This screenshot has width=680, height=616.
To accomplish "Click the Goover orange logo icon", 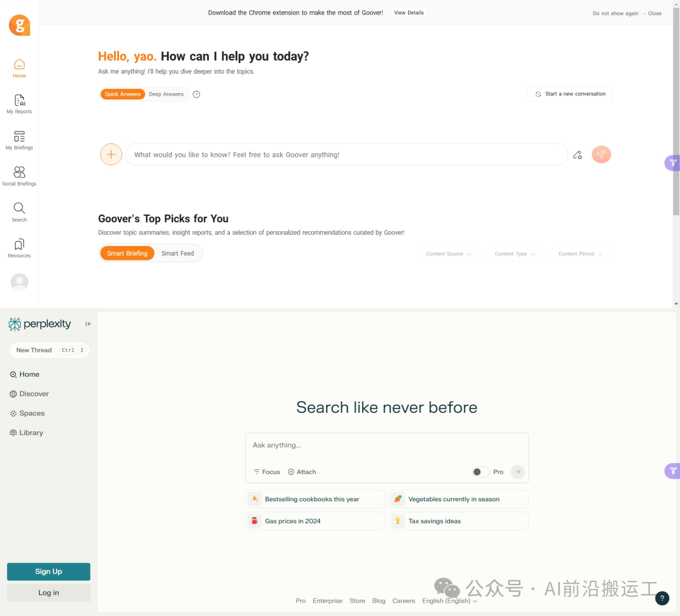I will (x=20, y=25).
